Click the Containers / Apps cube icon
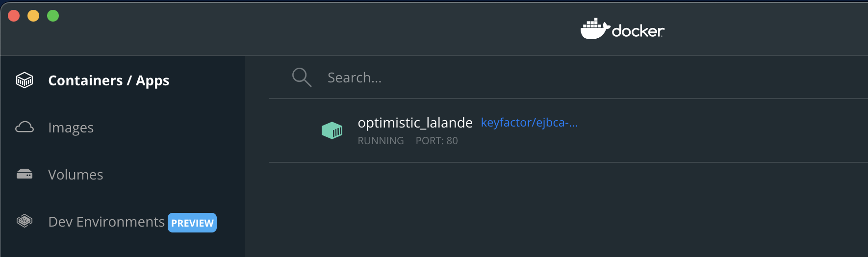868x257 pixels. point(25,80)
